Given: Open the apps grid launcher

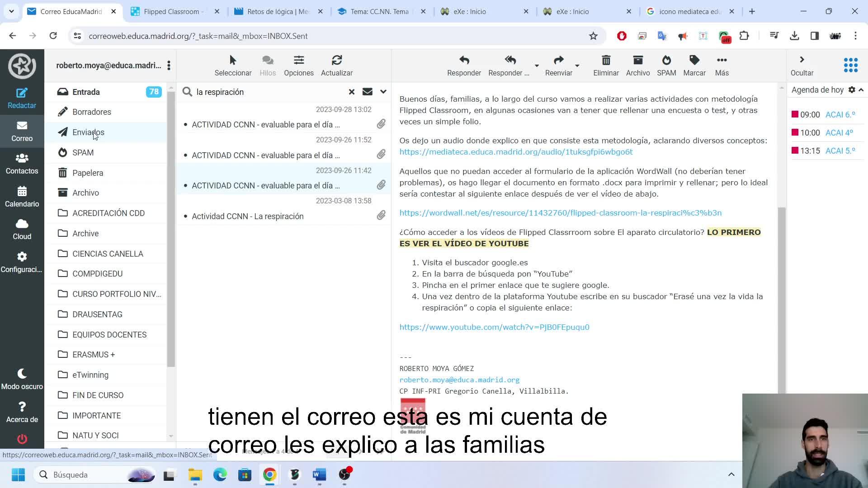Looking at the screenshot, I should (850, 65).
